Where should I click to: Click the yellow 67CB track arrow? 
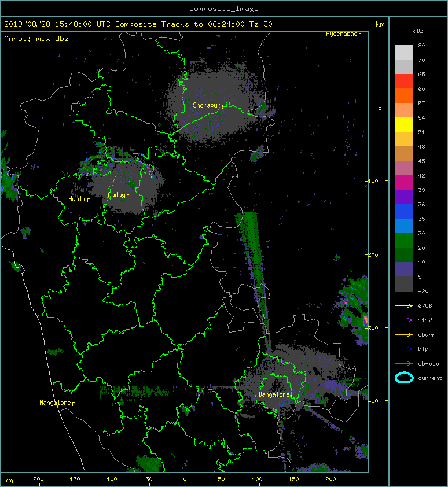coord(404,305)
